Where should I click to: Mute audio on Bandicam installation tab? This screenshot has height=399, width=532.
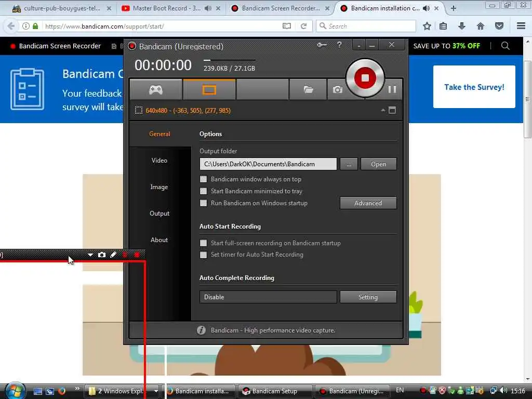tap(426, 8)
